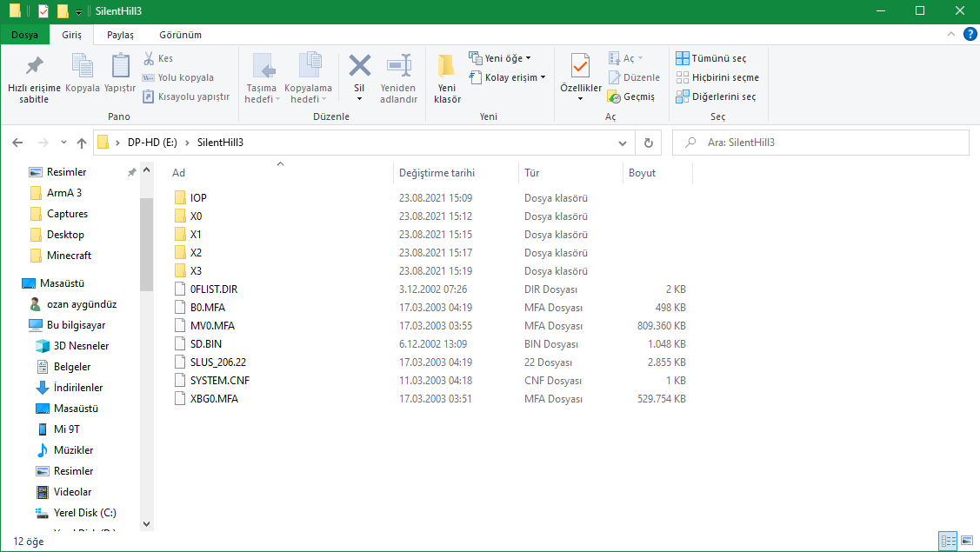The image size is (980, 552).
Task: Switch to the Giriş ribbon tab
Action: pyautogui.click(x=71, y=35)
